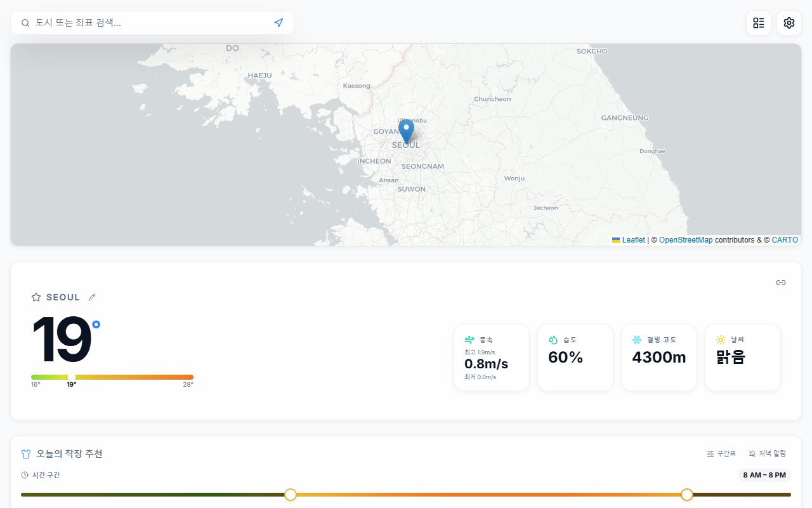The width and height of the screenshot is (812, 508).
Task: Click the SEONGNAM label on the map
Action: click(422, 166)
